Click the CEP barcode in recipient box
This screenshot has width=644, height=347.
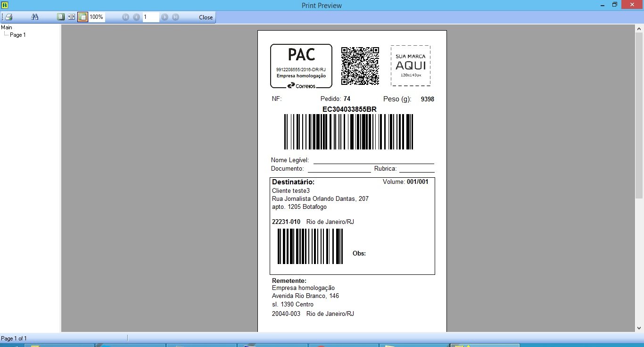click(310, 247)
